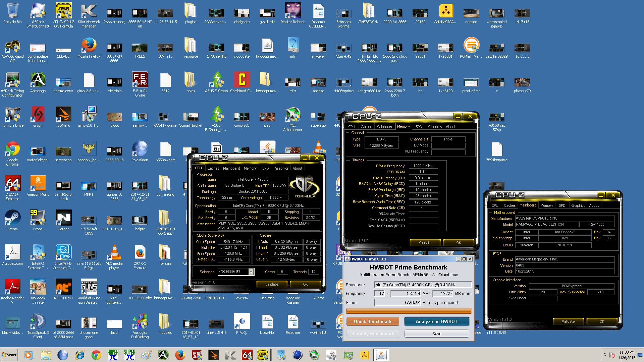Open Fraps desktop shortcut

click(x=38, y=220)
